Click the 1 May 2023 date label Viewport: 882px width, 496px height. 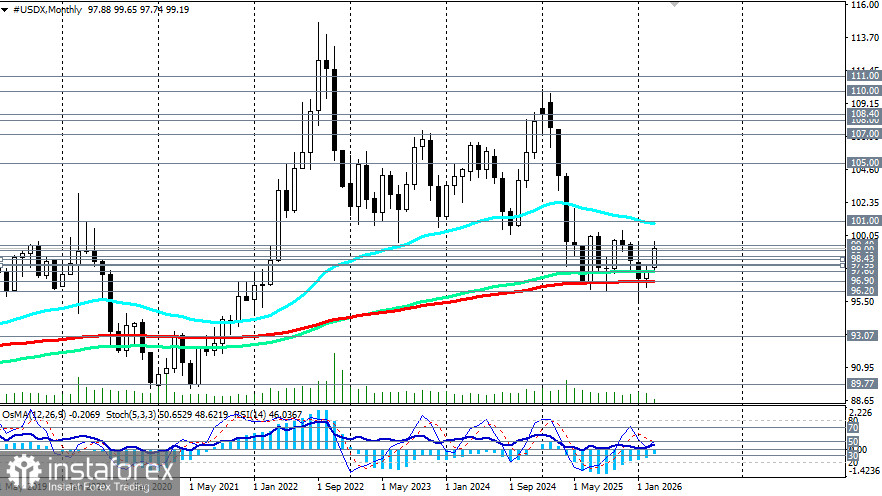tap(406, 487)
